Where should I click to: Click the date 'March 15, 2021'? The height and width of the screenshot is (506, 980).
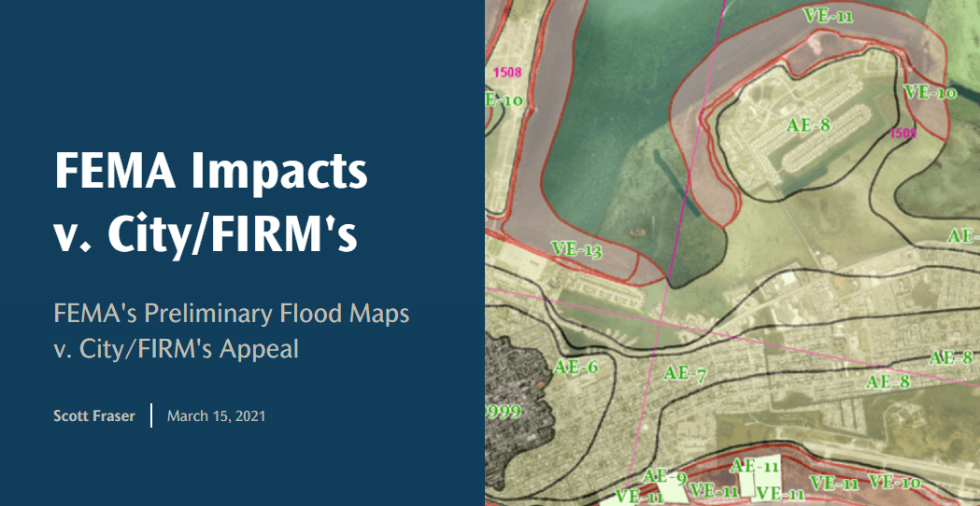click(216, 416)
